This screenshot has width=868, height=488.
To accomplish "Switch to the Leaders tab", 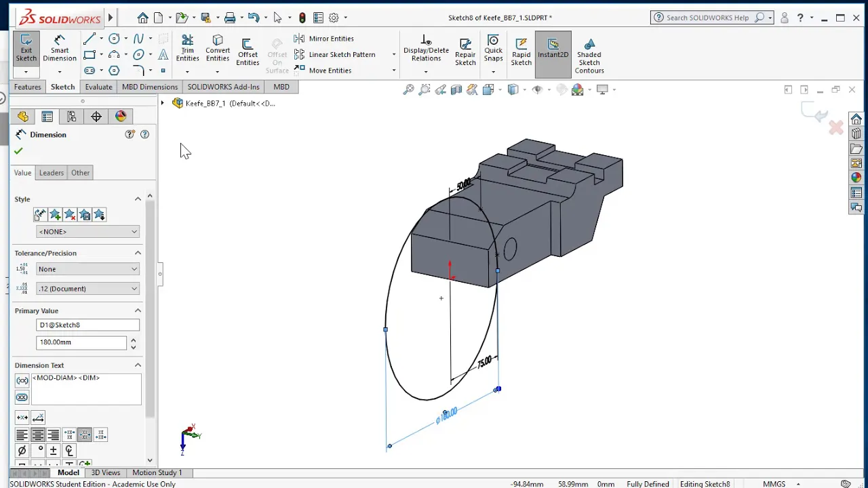I will click(x=52, y=173).
